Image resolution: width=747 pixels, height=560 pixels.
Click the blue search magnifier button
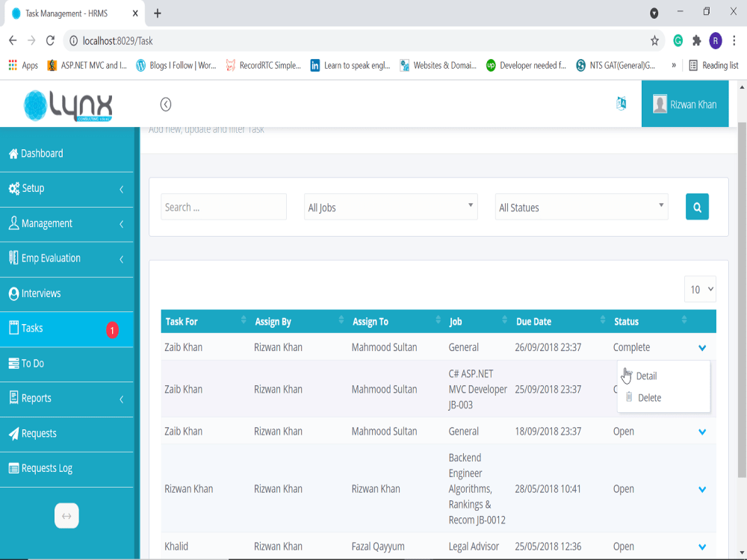[x=697, y=207]
